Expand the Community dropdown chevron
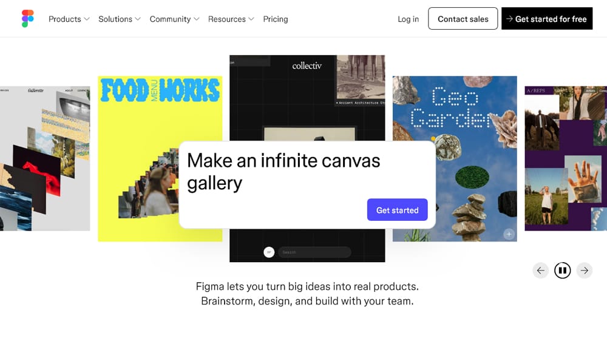Viewport: 607px width, 364px height. coord(197,19)
